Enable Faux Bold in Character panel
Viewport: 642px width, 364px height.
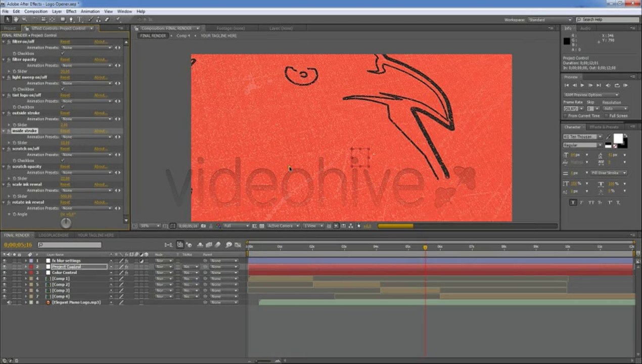[573, 202]
